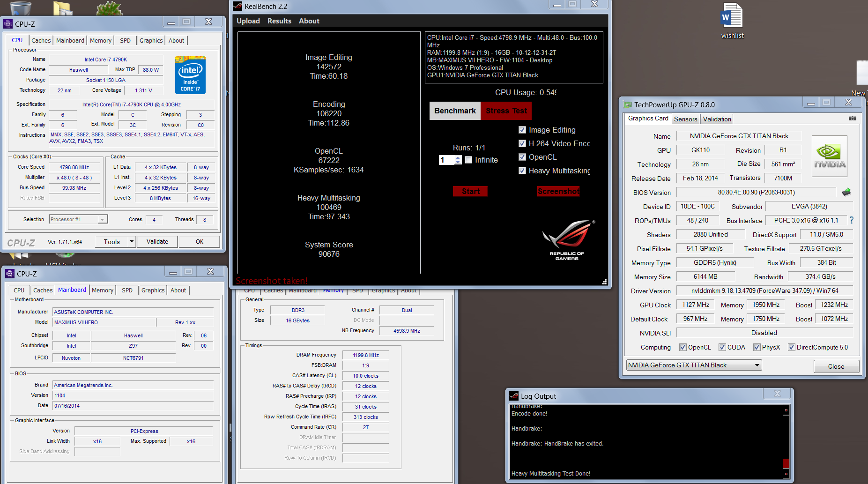Screen dimensions: 868x484
Task: Enable the Infinite runs checkbox
Action: point(468,160)
